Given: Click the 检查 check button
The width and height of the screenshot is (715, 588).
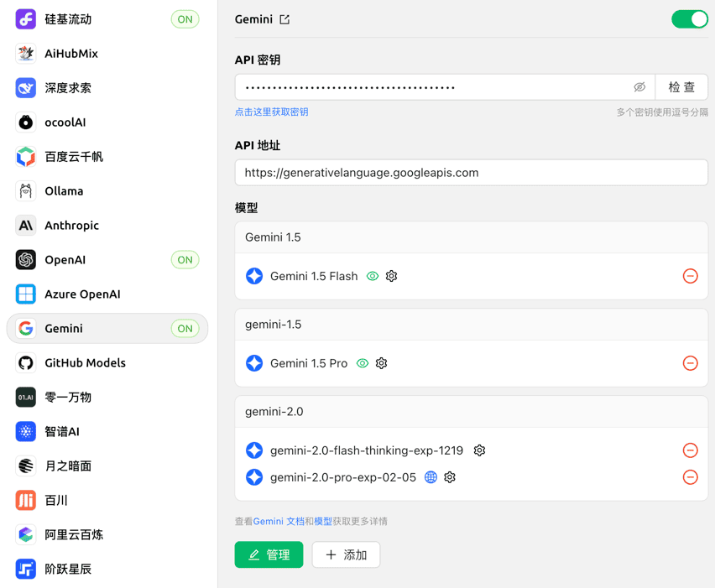Looking at the screenshot, I should pyautogui.click(x=681, y=87).
